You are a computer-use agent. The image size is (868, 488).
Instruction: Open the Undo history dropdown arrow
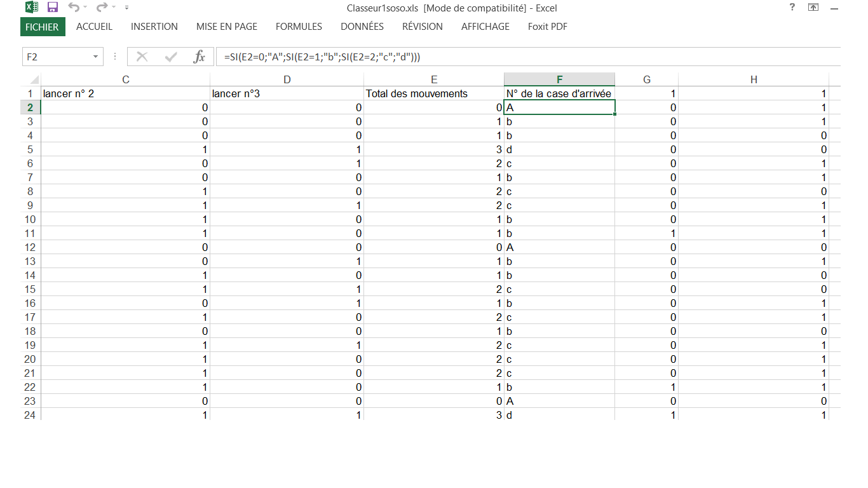click(85, 8)
